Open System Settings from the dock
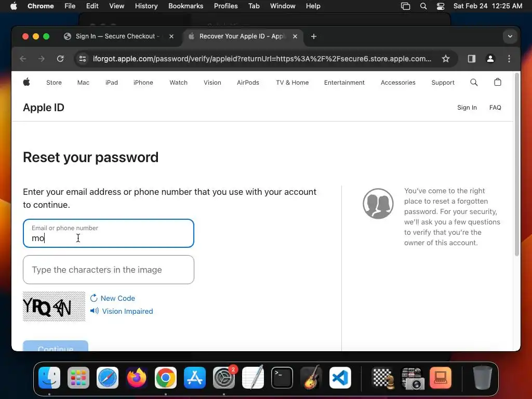Image resolution: width=532 pixels, height=399 pixels. (224, 378)
